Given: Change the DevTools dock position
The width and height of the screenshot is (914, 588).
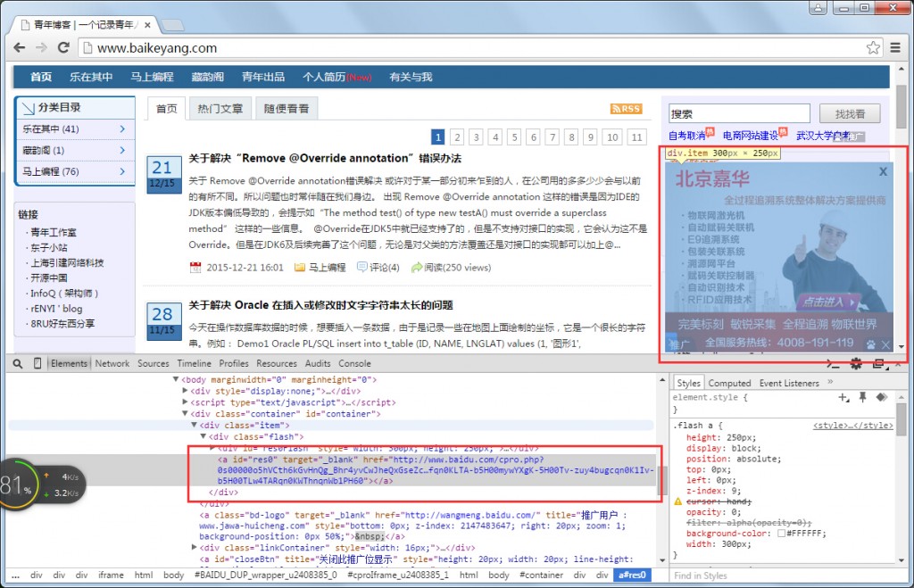Looking at the screenshot, I should click(x=879, y=364).
